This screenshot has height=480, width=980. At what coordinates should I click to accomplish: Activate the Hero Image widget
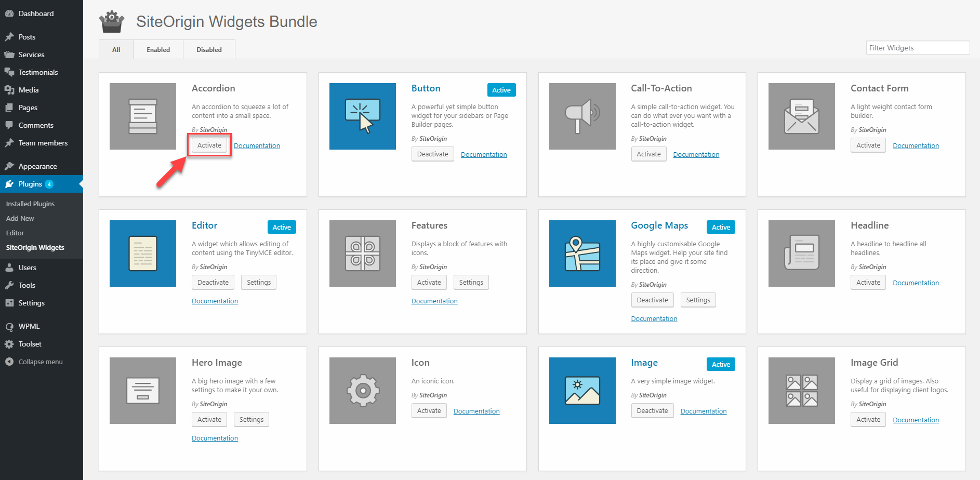[x=209, y=420]
